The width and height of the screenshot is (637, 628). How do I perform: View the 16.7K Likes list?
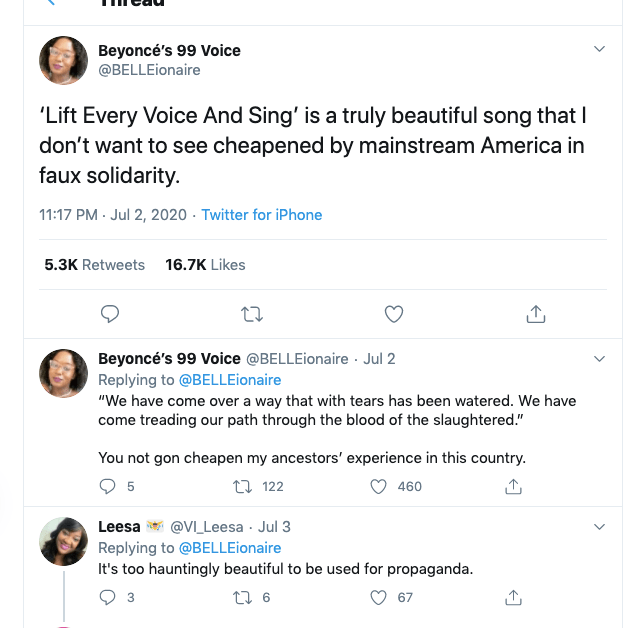coord(205,265)
